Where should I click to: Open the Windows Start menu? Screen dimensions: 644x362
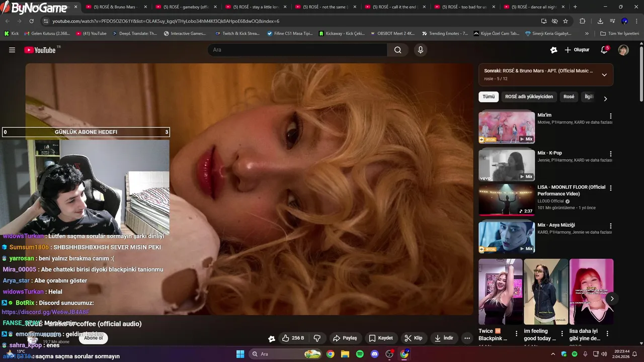pyautogui.click(x=240, y=354)
